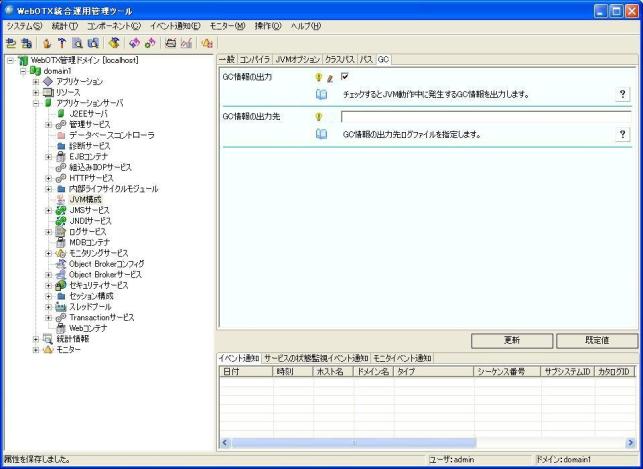Click the pencil icon next to GC情報の出力
Screen dimensions: 643x469
coord(329,77)
